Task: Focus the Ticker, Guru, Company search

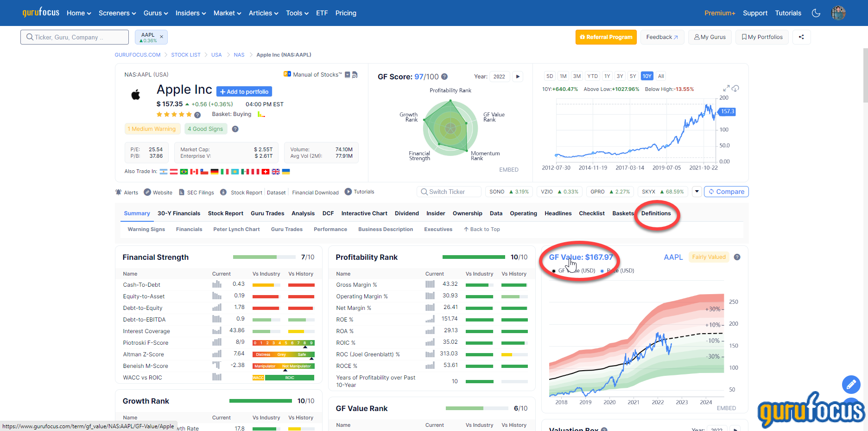Action: (x=75, y=37)
